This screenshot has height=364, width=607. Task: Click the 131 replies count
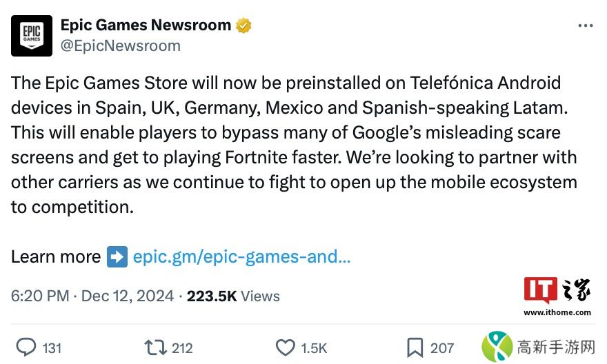pyautogui.click(x=52, y=348)
